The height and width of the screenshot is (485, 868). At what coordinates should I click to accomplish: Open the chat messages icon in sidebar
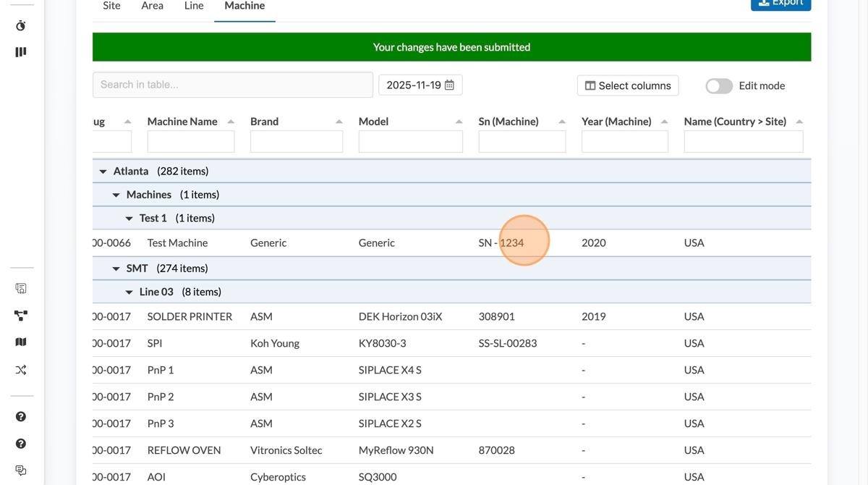pos(21,471)
